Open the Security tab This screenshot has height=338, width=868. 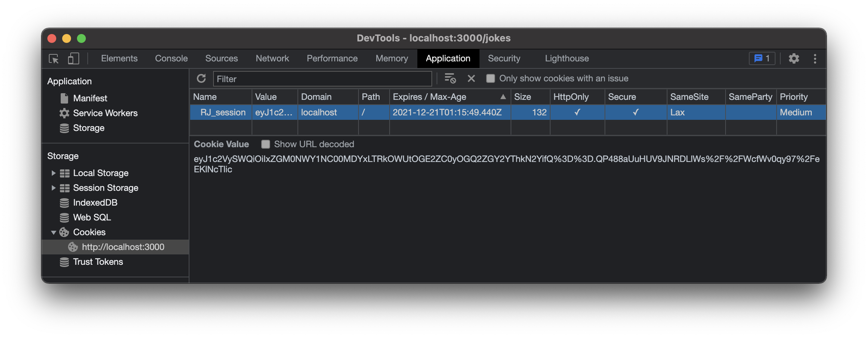[504, 58]
